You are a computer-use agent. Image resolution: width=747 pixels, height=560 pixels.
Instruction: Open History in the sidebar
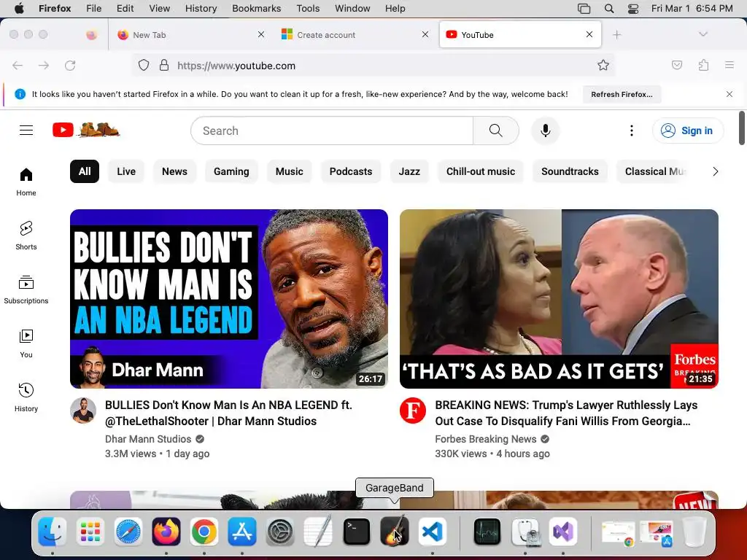pos(26,397)
